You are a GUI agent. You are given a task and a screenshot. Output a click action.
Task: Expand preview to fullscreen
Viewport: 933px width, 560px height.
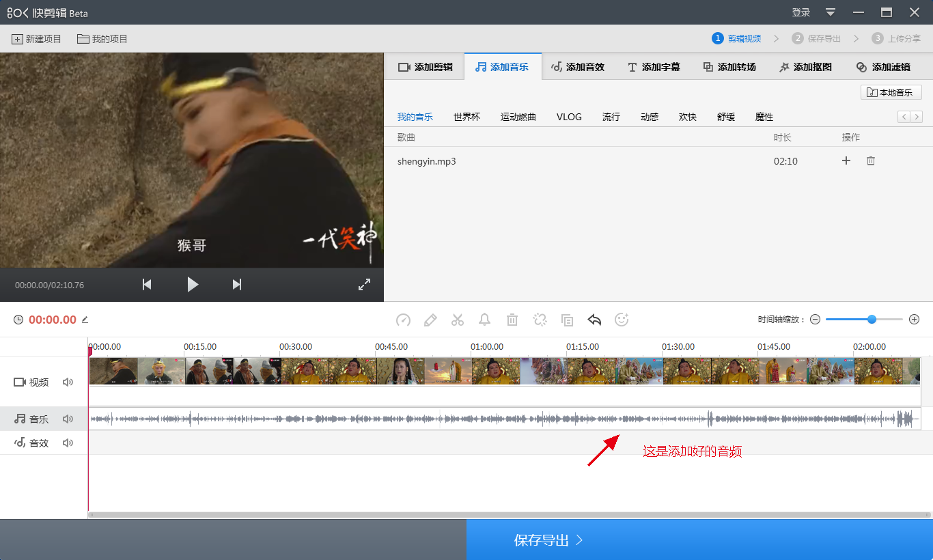point(365,285)
